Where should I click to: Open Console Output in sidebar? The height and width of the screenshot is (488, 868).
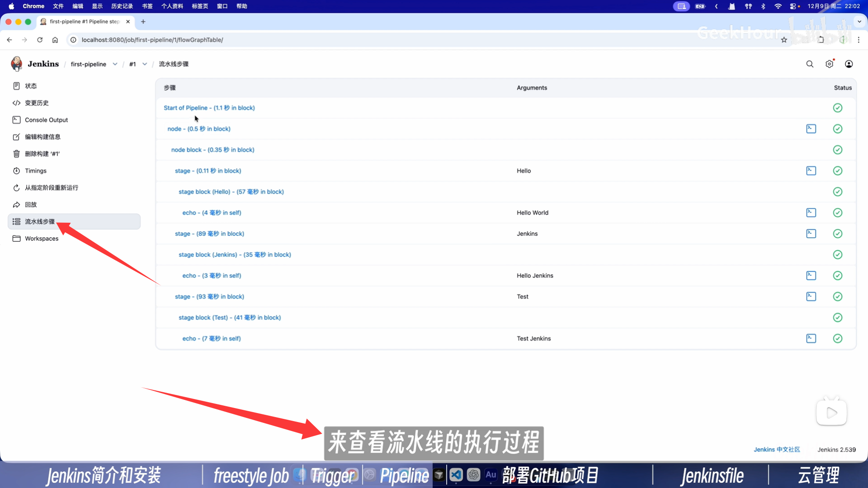click(x=46, y=120)
